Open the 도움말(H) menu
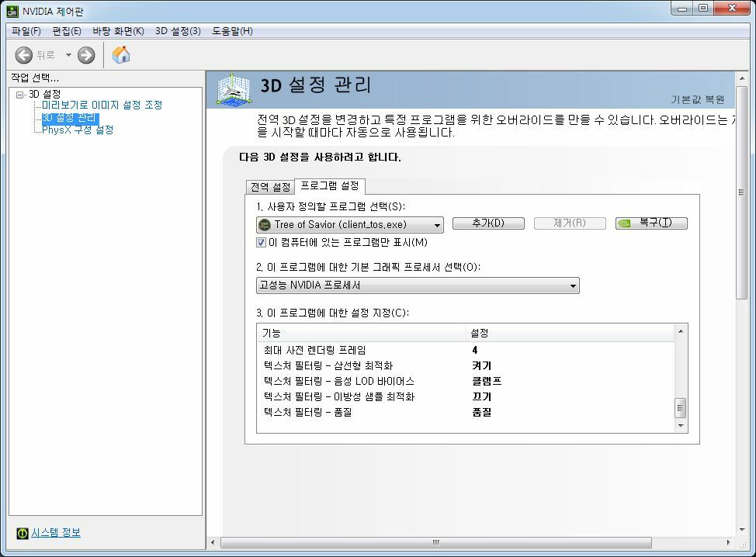This screenshot has height=557, width=756. tap(232, 31)
